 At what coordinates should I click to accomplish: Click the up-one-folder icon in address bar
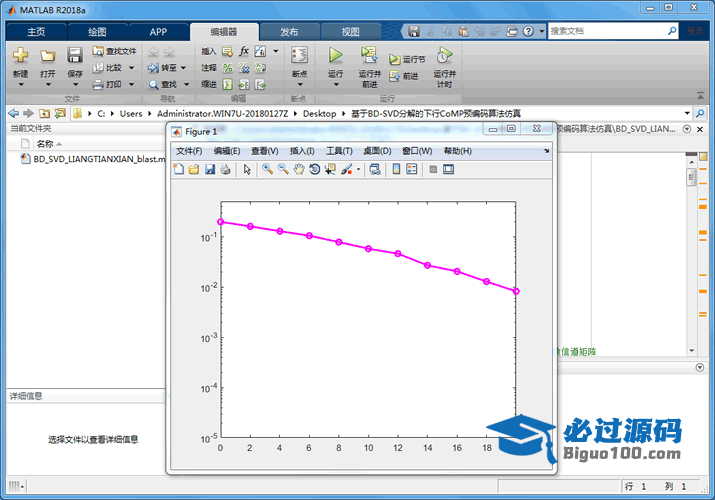point(44,113)
